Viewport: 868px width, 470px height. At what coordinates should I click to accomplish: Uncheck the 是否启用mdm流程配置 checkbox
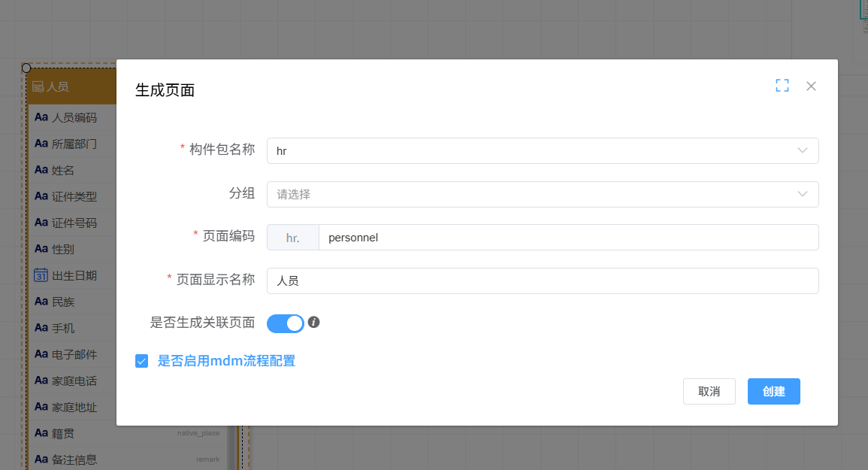point(142,362)
